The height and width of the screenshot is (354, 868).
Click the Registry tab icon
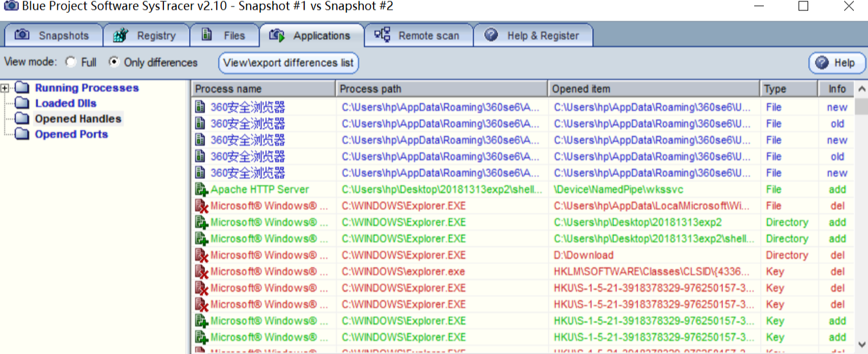tap(120, 35)
